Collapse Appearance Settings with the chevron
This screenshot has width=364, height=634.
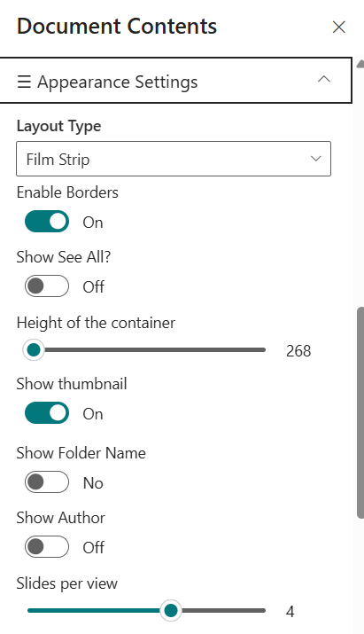click(324, 79)
